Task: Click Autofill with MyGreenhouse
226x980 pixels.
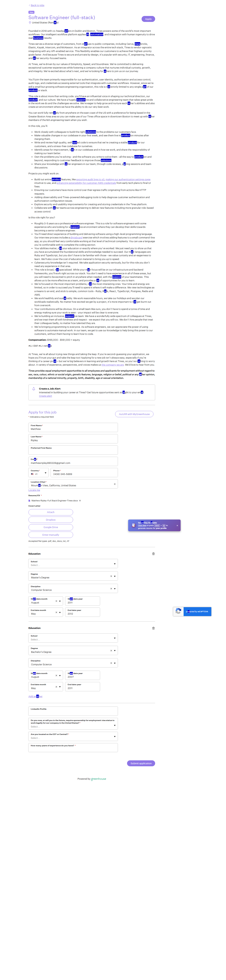Action: click(x=134, y=414)
